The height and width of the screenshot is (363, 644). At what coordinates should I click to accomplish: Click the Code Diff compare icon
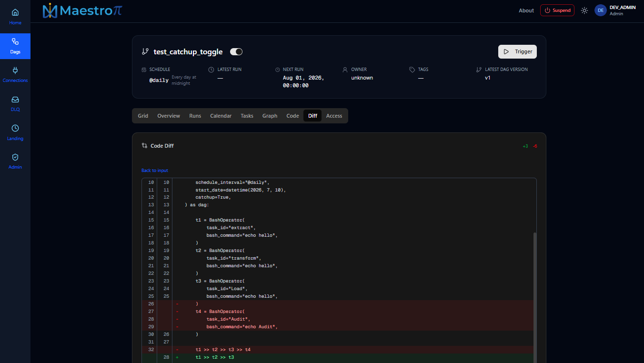(144, 146)
